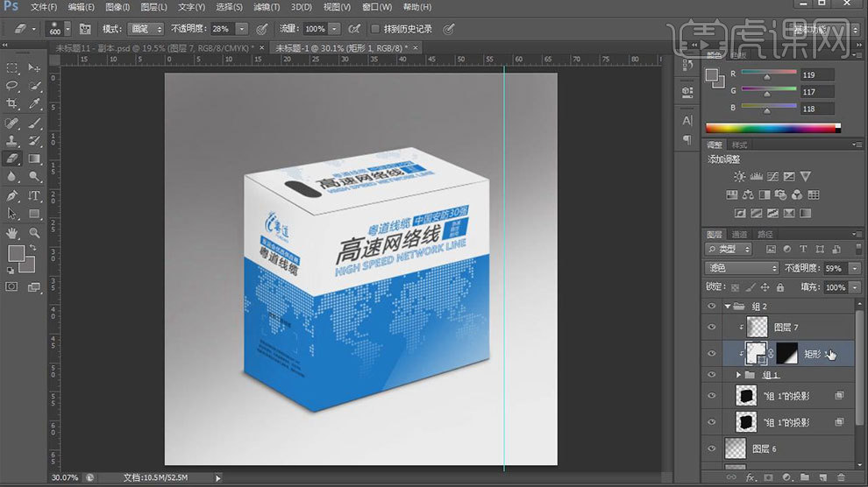
Task: Select the Zoom tool in toolbox
Action: (x=34, y=233)
